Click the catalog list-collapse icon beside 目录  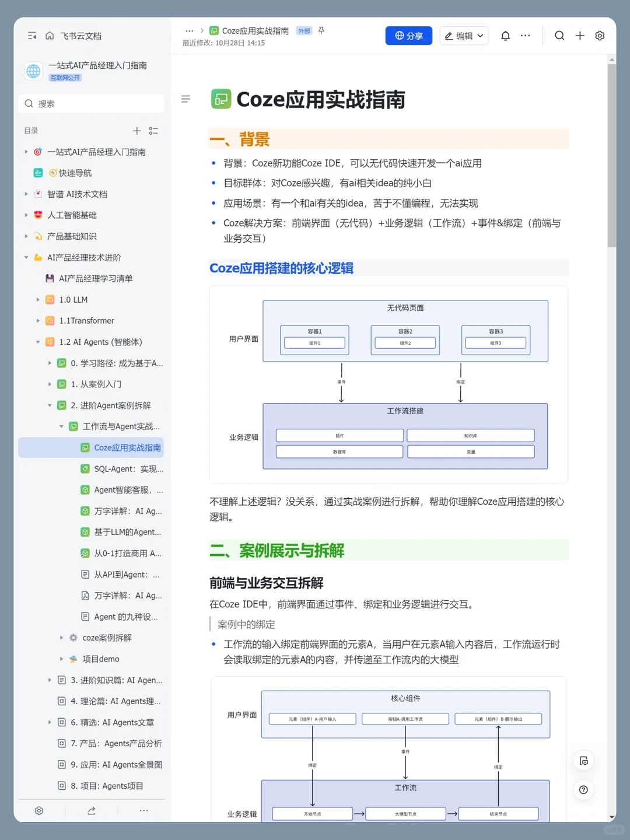[153, 131]
